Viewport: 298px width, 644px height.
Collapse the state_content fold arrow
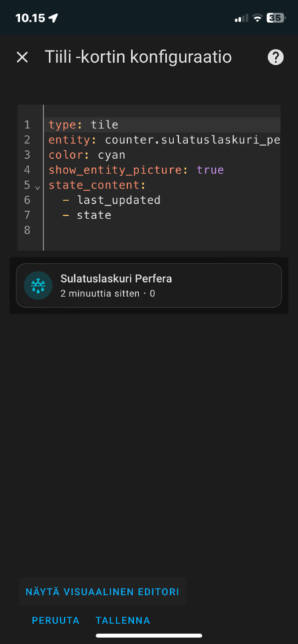coord(37,187)
